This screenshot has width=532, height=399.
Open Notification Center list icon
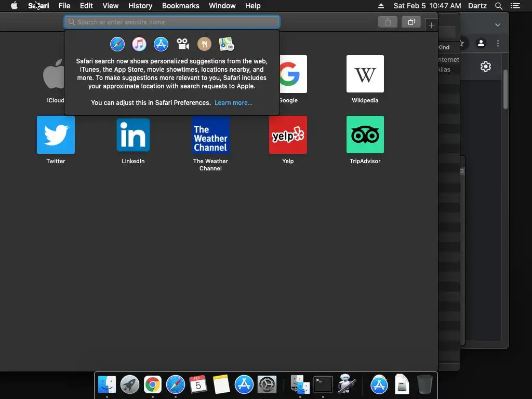pyautogui.click(x=515, y=6)
